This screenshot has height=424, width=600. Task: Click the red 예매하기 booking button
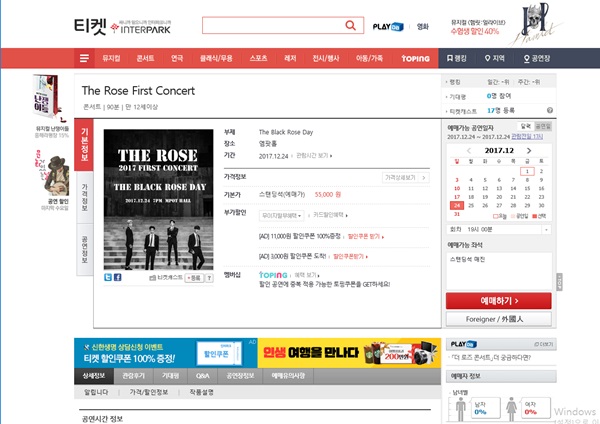tap(499, 301)
